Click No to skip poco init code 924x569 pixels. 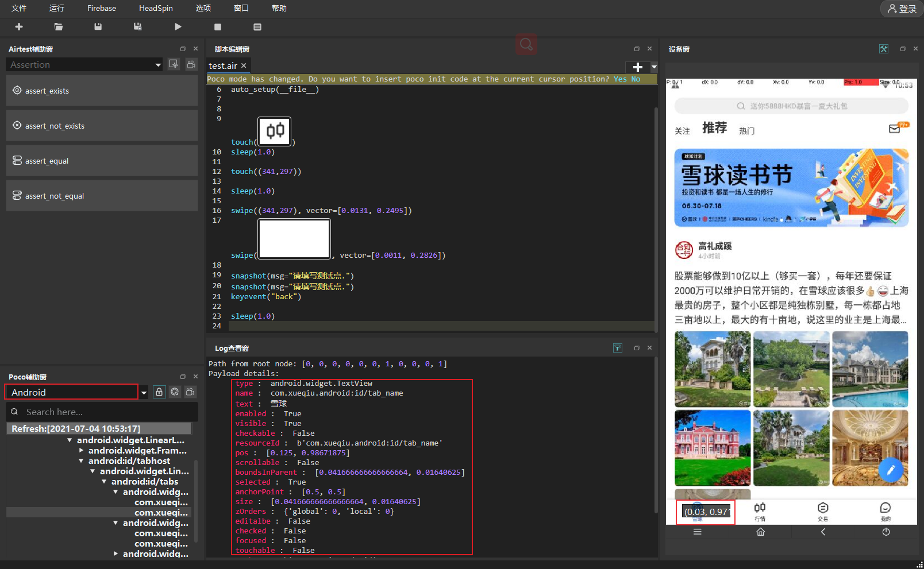(636, 79)
